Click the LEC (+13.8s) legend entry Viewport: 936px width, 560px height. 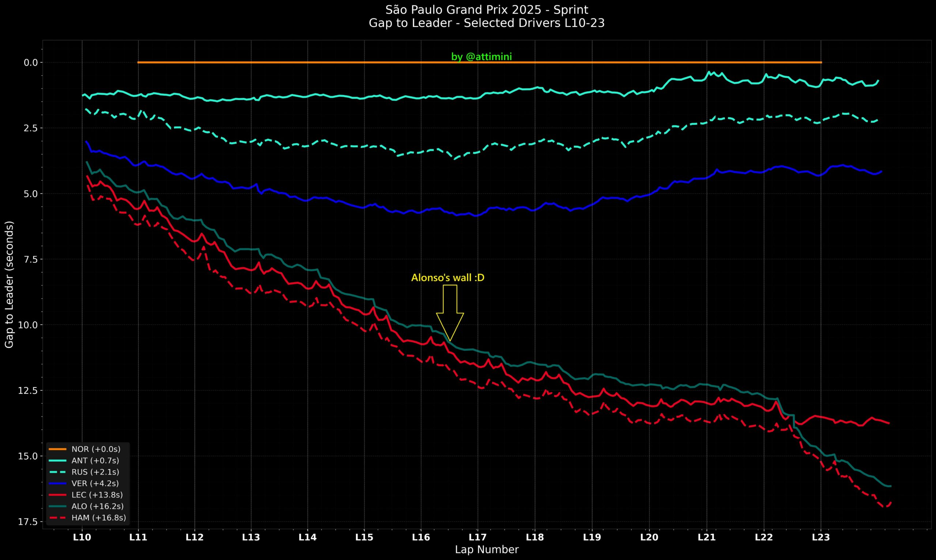pyautogui.click(x=97, y=495)
